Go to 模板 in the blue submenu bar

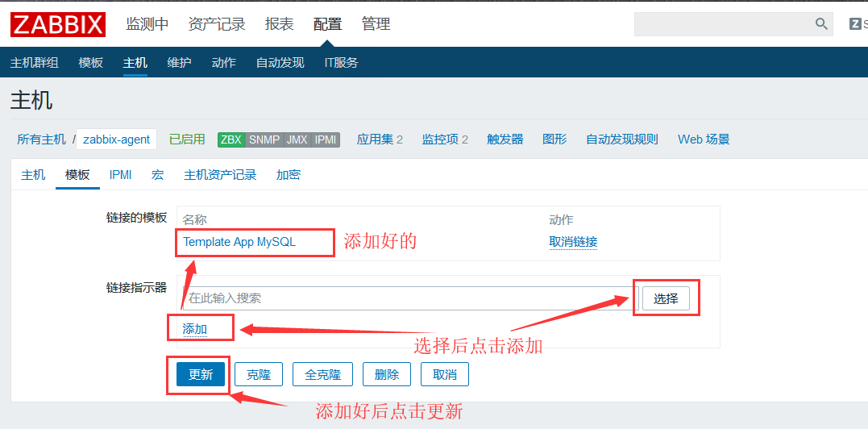pos(91,63)
